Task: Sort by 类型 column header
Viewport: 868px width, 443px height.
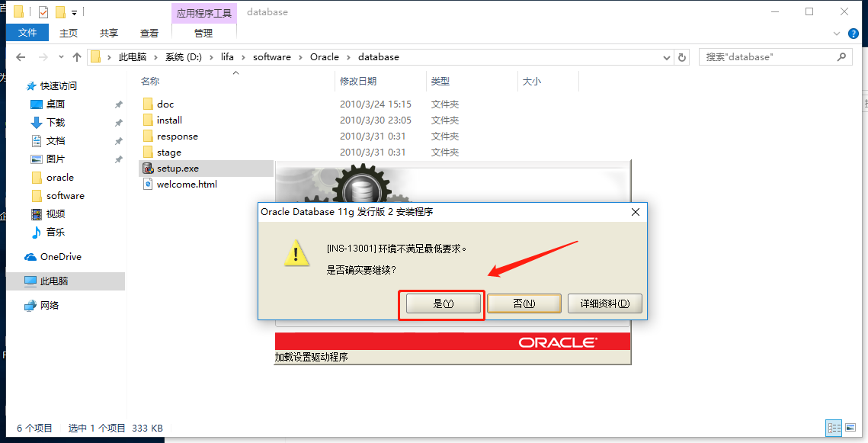Action: point(440,82)
